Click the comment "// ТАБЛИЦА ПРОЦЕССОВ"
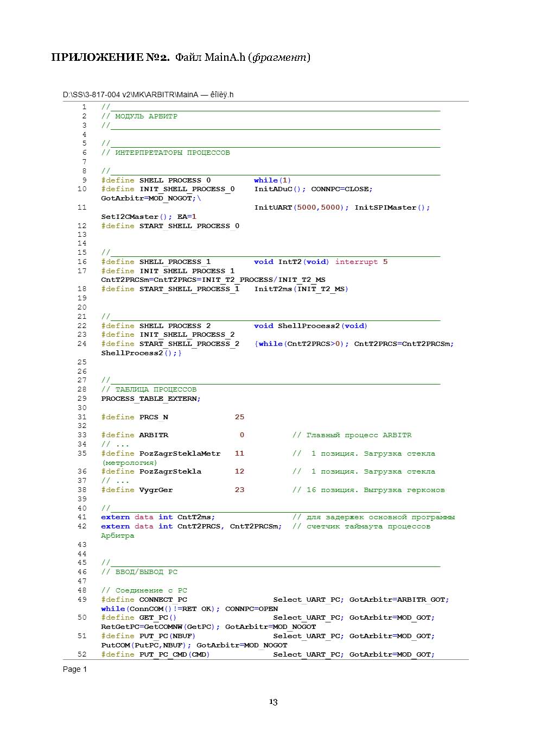The width and height of the screenshot is (534, 756). 149,389
